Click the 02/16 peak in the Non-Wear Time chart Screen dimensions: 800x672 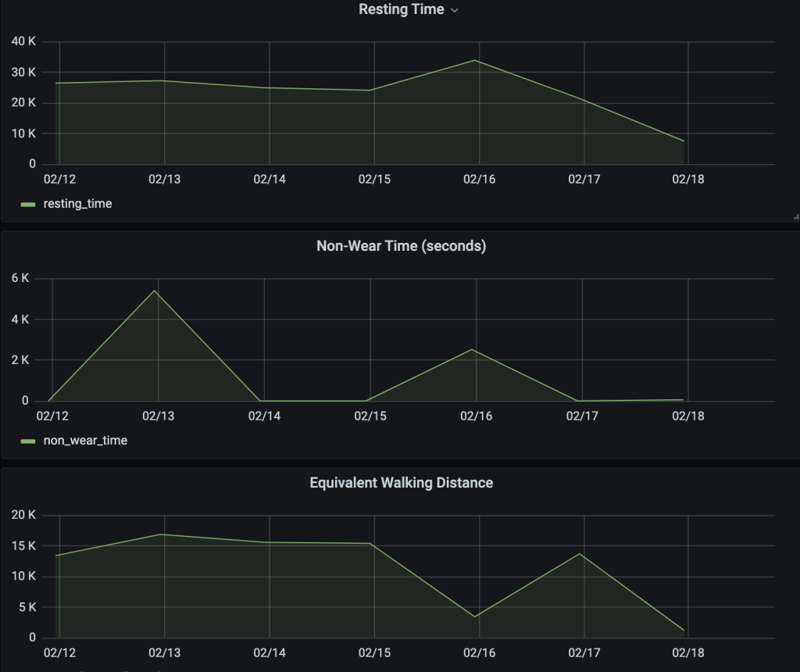click(472, 349)
